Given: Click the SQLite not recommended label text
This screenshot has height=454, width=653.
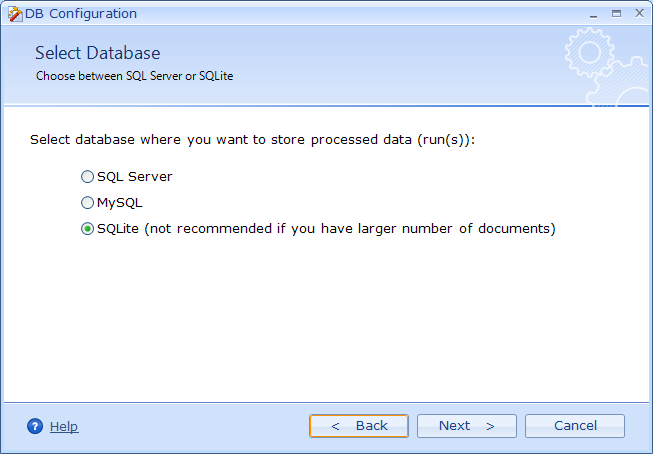Looking at the screenshot, I should coord(326,229).
